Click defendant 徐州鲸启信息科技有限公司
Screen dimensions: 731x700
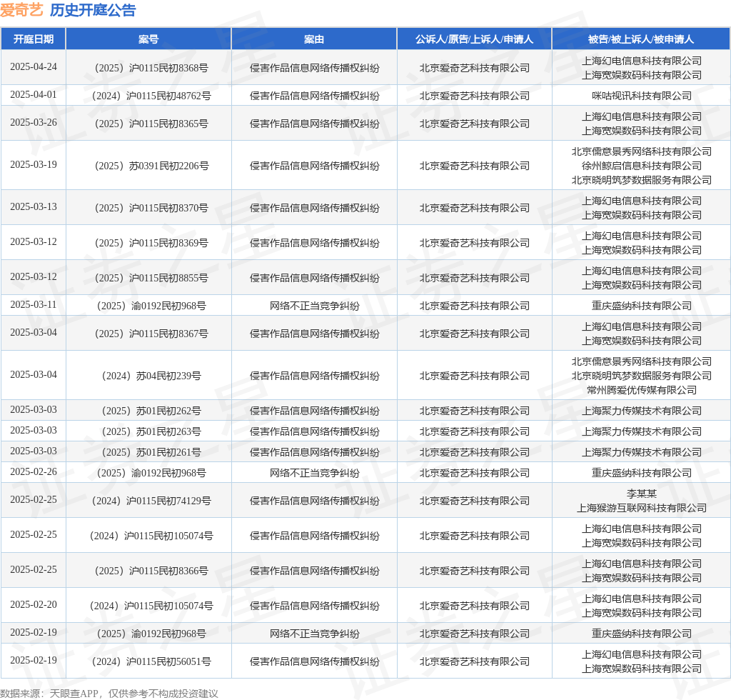[642, 166]
